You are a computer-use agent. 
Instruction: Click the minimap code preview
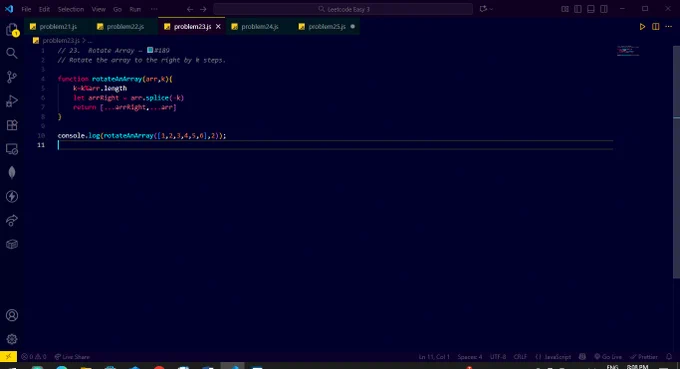pyautogui.click(x=628, y=51)
